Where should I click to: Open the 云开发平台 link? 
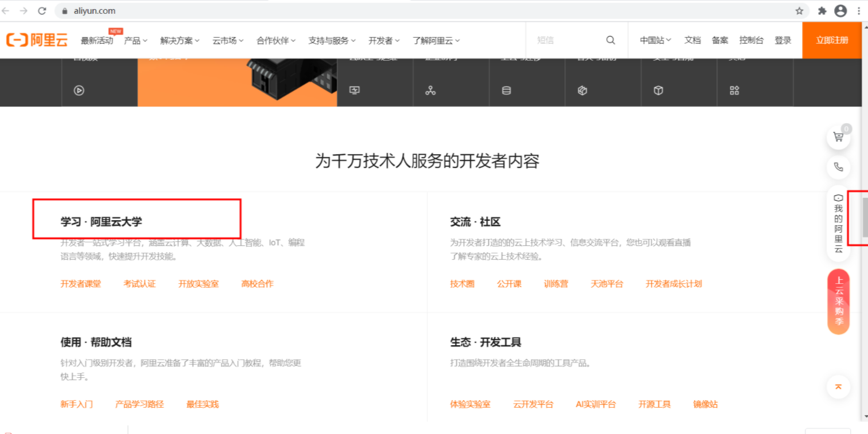(534, 404)
